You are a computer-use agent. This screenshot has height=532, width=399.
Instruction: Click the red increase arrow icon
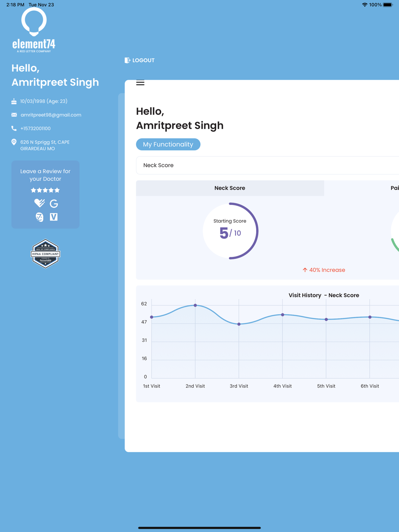click(305, 270)
